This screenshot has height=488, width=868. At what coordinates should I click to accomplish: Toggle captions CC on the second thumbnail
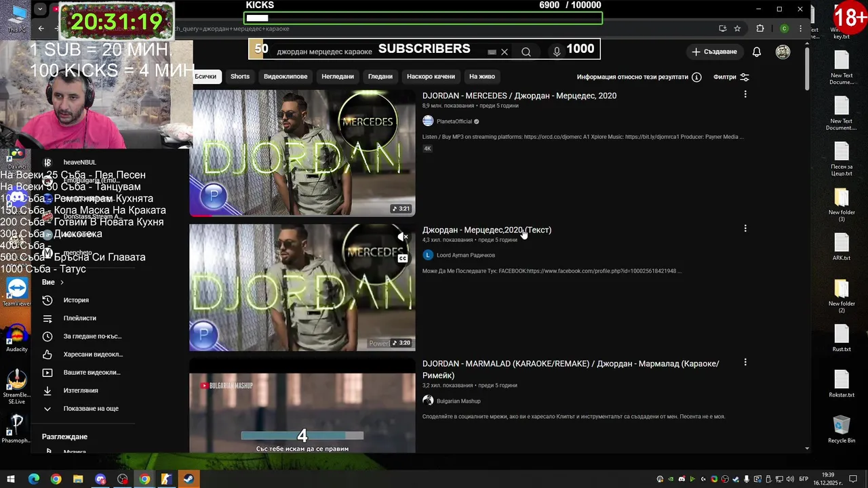tap(402, 258)
